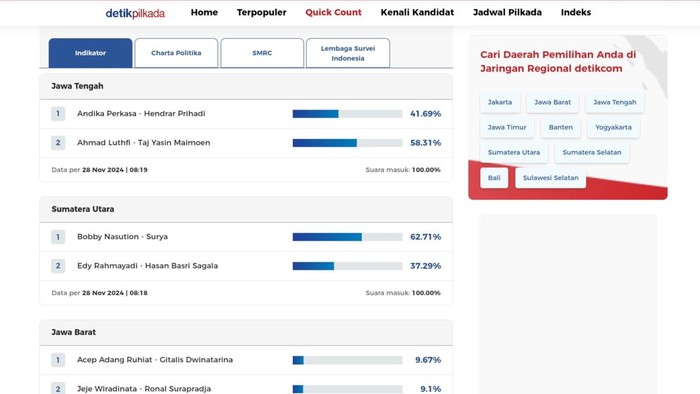700x394 pixels.
Task: Switch to the Charta Politika tab
Action: click(x=176, y=53)
